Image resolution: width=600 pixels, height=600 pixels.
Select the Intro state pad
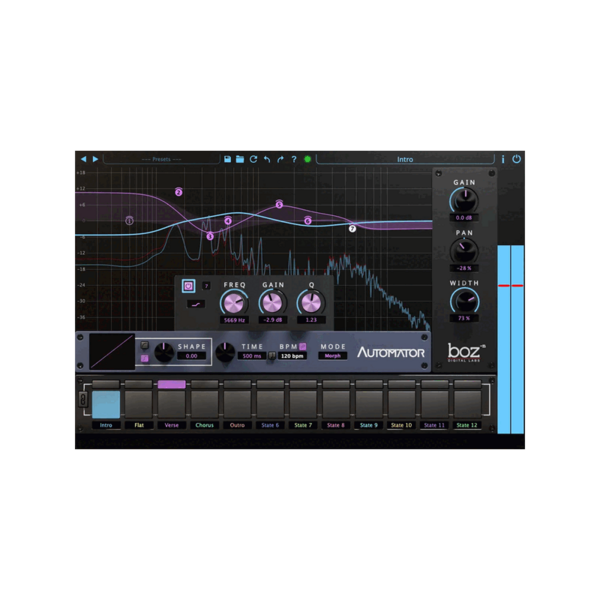point(106,404)
